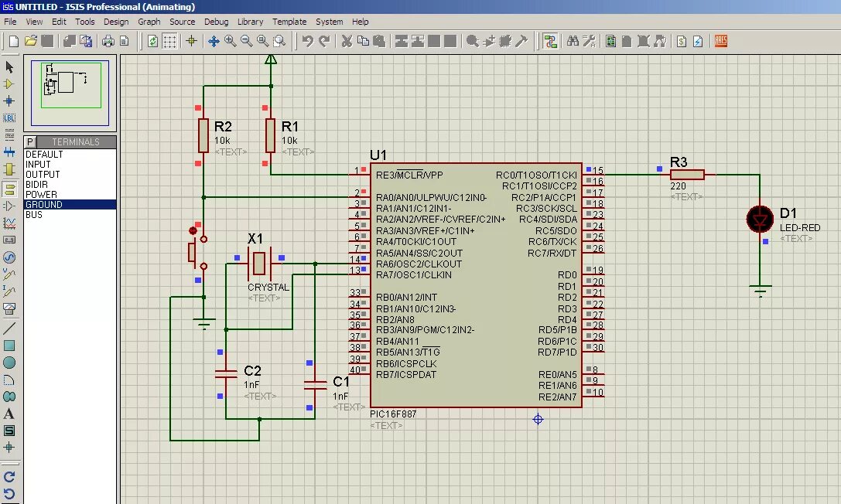This screenshot has width=841, height=504.
Task: Click the Property Assignment Tool wrench icon
Action: click(589, 41)
